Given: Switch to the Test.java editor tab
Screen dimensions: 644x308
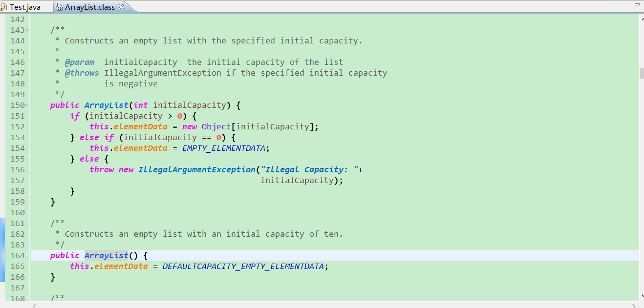Looking at the screenshot, I should tap(25, 7).
